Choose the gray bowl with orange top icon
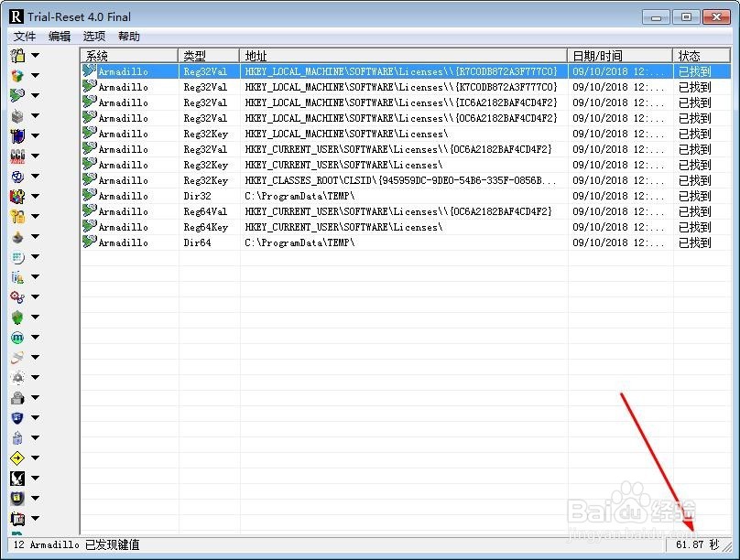 coord(17,237)
